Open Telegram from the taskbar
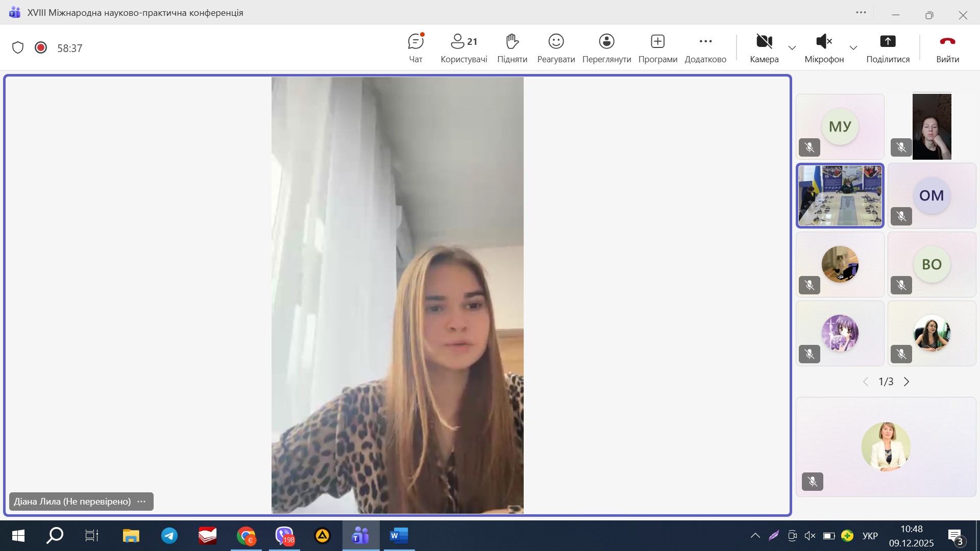 169,536
